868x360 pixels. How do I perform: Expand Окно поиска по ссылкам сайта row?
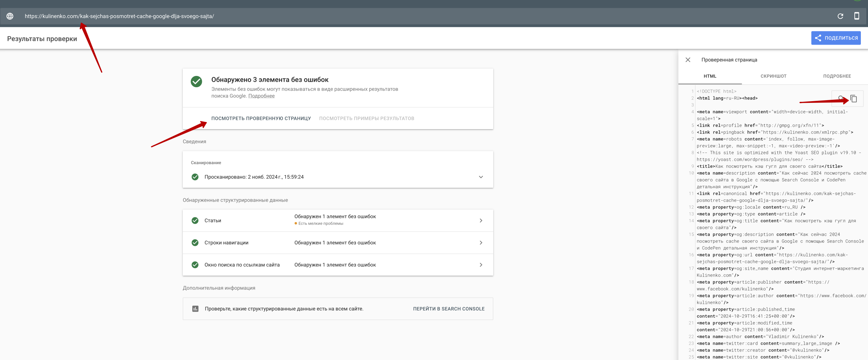point(481,265)
